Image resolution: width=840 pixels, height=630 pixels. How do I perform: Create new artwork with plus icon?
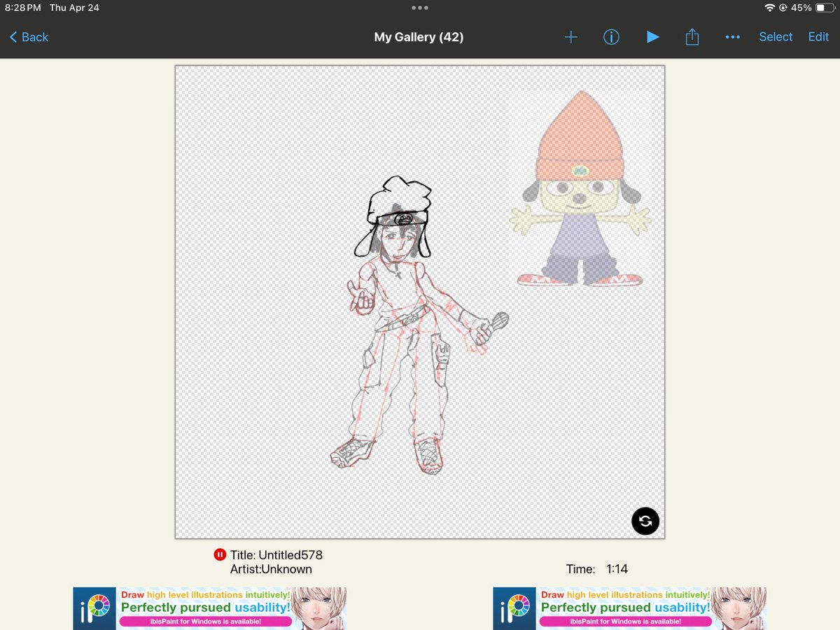tap(571, 37)
